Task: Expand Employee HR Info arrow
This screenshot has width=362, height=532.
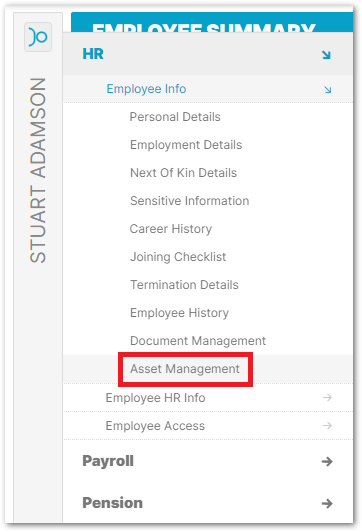Action: click(327, 397)
